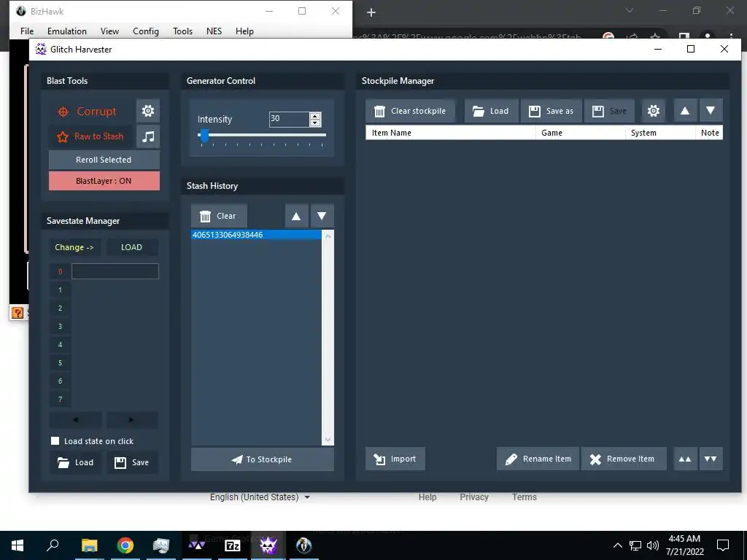This screenshot has width=747, height=560.
Task: Click the slot 0 savestate name field
Action: (x=115, y=271)
